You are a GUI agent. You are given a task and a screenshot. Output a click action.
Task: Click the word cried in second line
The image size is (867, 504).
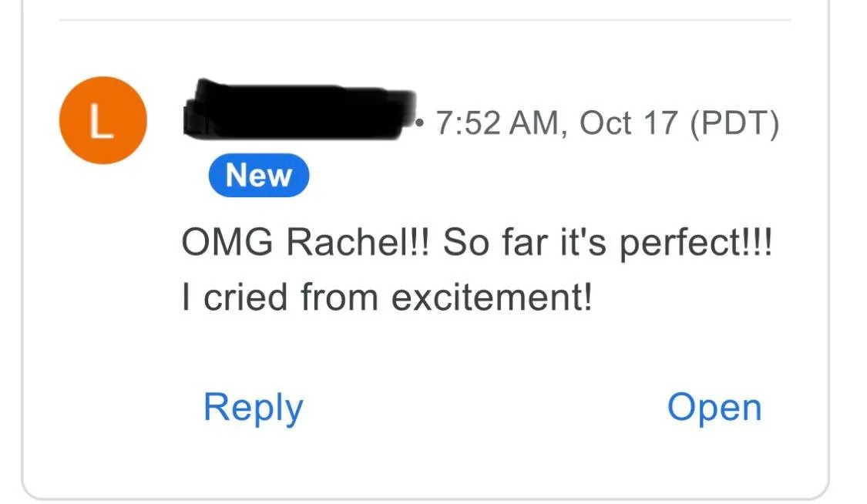tap(246, 297)
